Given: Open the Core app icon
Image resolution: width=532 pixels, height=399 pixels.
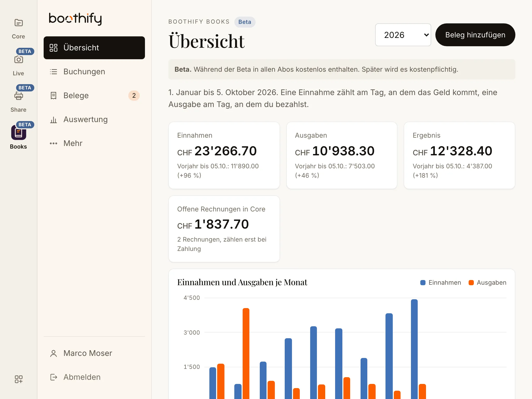Looking at the screenshot, I should [18, 23].
